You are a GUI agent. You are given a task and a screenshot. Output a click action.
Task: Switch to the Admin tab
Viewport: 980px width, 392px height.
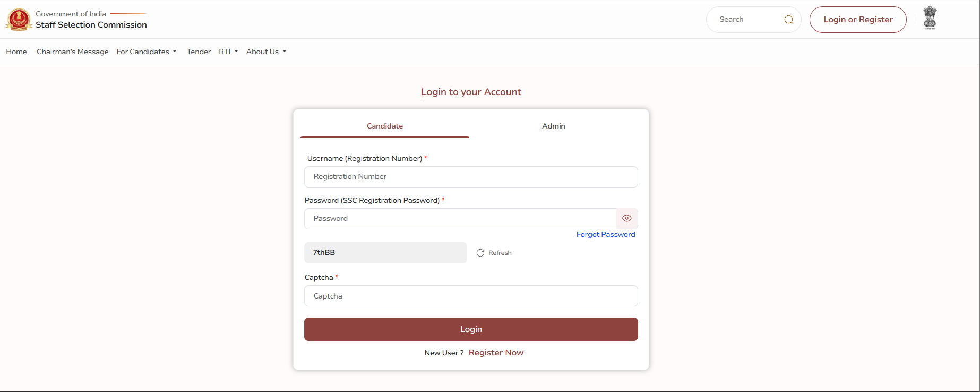pyautogui.click(x=553, y=126)
